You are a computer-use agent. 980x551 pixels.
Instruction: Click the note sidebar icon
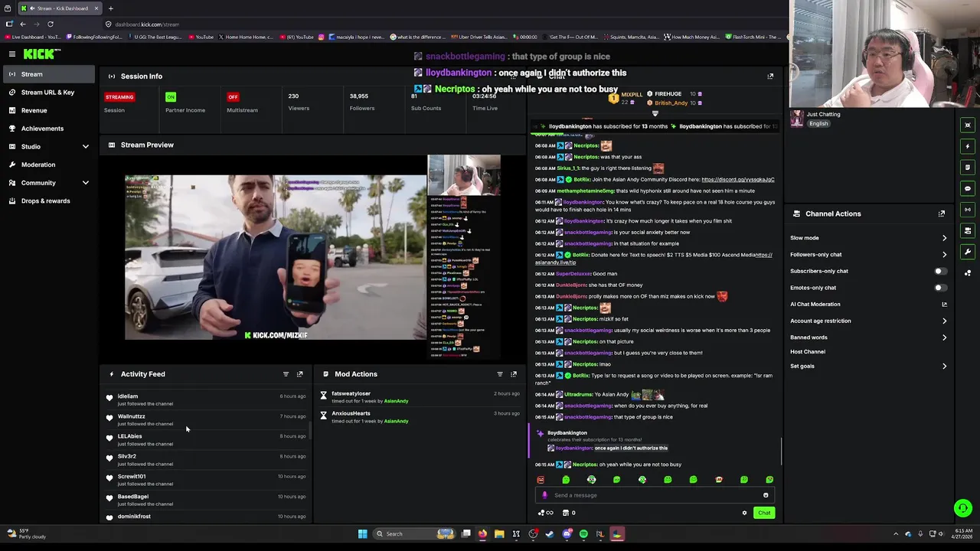pos(968,168)
